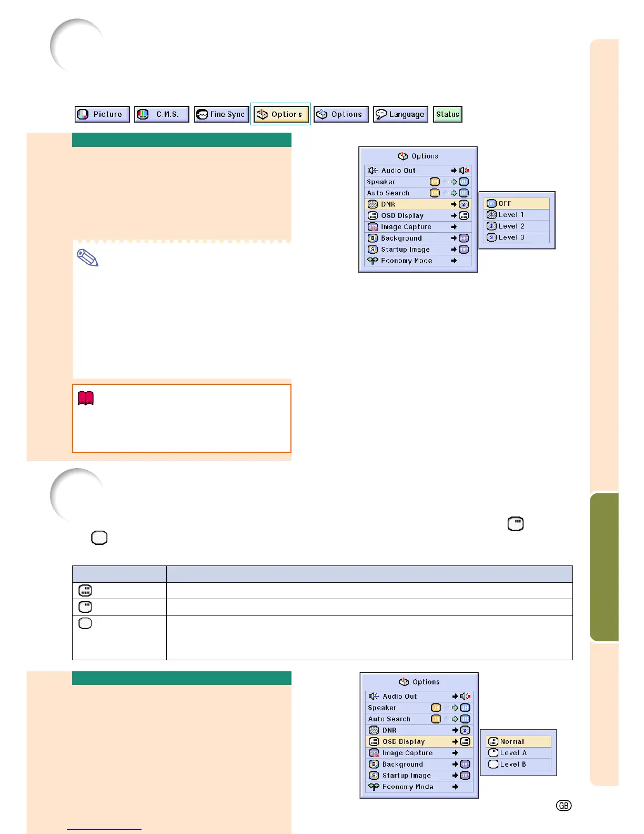Switch to the C.M.S. tab
This screenshot has width=644, height=834.
click(x=162, y=114)
